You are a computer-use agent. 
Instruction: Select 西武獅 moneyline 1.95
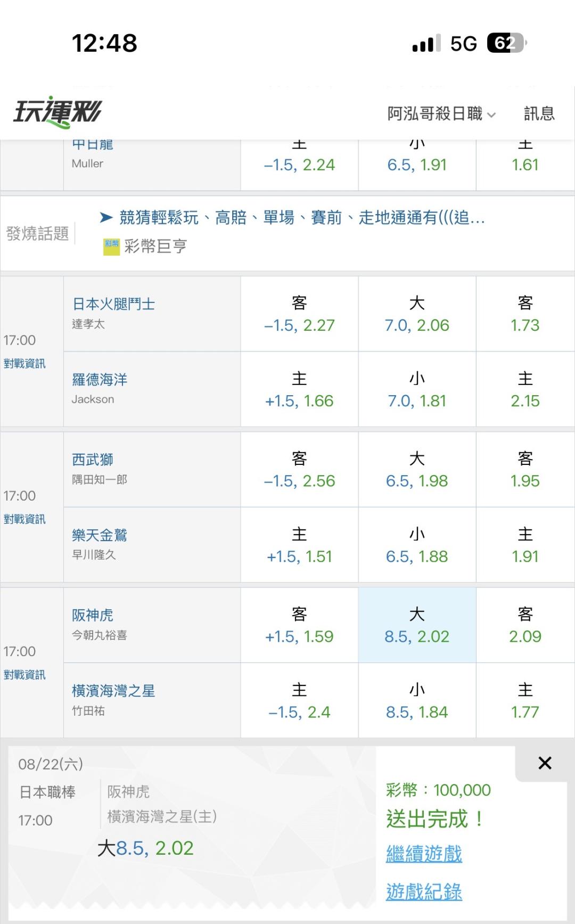pyautogui.click(x=525, y=469)
